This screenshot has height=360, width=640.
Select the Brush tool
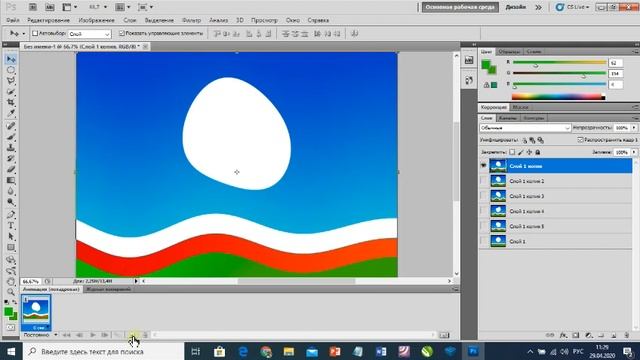point(11,137)
